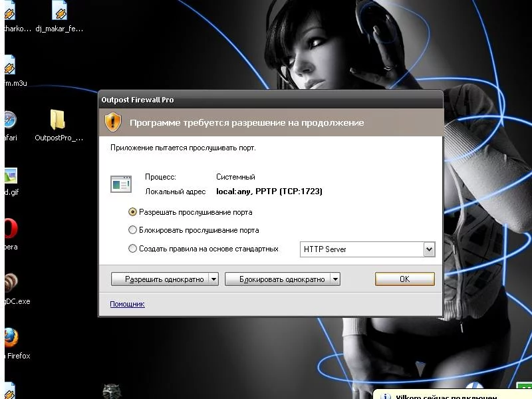The image size is (532, 399).
Task: Click the 'Системный' process name text
Action: (235, 177)
